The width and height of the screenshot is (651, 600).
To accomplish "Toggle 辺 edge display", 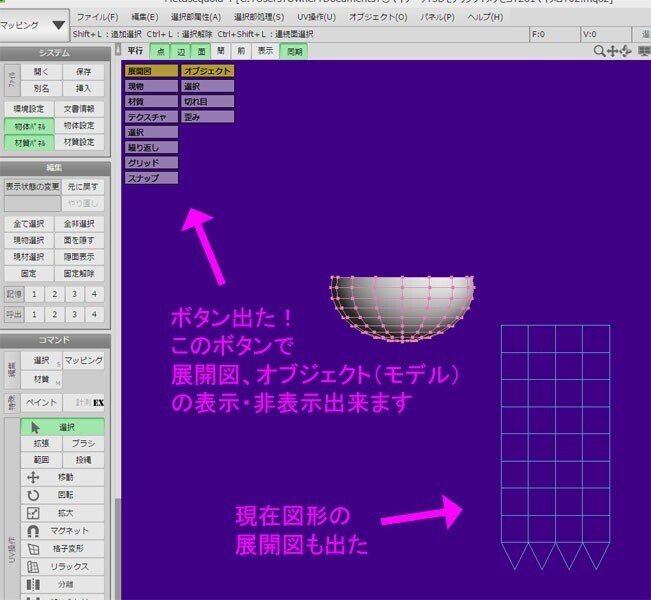I will [x=181, y=51].
